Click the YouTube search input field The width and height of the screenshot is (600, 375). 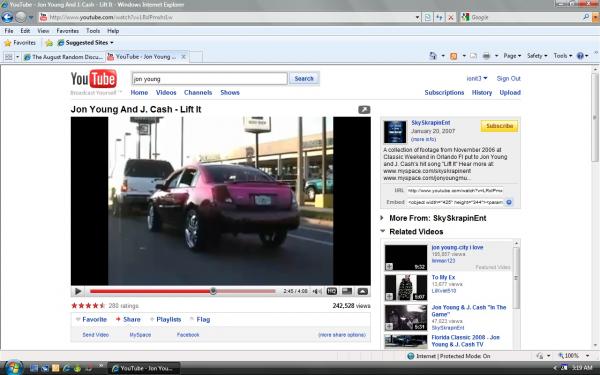[x=209, y=79]
